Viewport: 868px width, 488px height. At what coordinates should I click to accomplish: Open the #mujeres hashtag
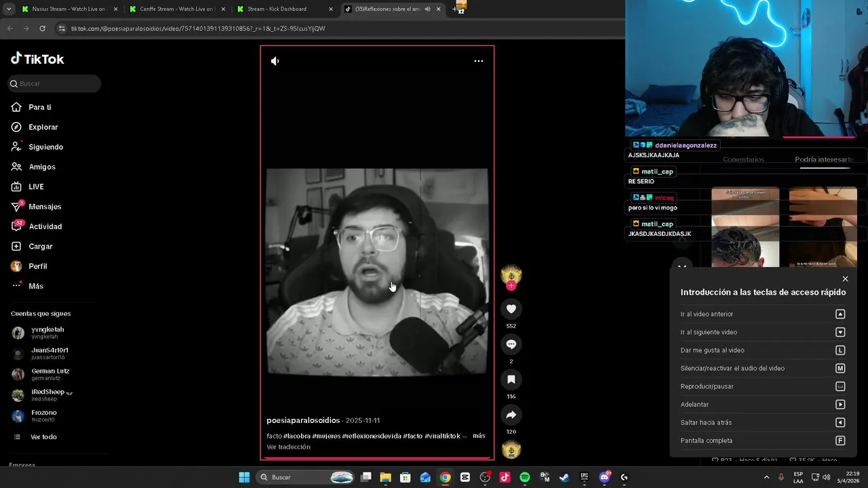coord(325,436)
